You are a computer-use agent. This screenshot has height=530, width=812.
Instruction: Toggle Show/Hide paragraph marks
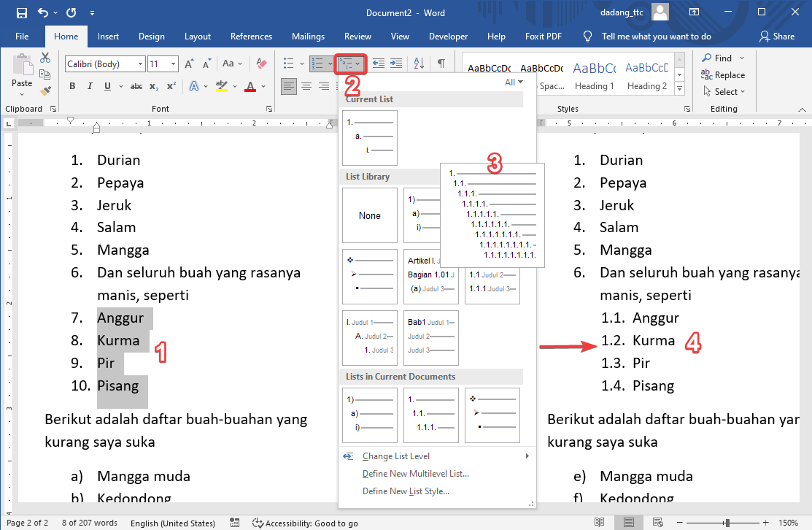442,64
